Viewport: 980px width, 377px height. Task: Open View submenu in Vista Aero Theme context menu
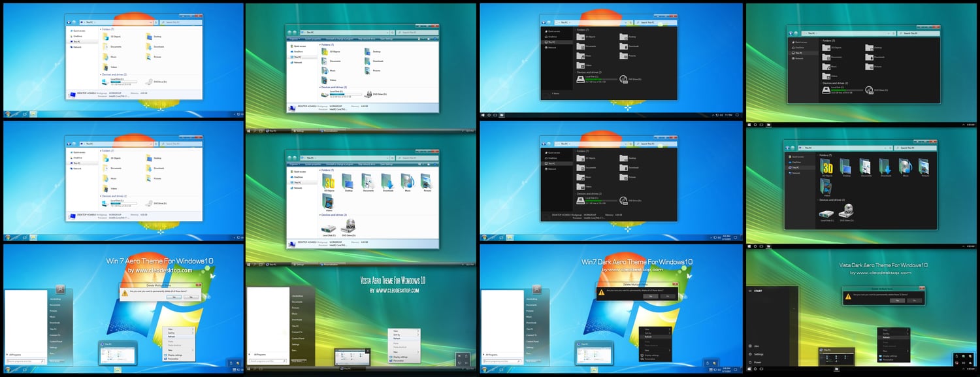(x=404, y=330)
